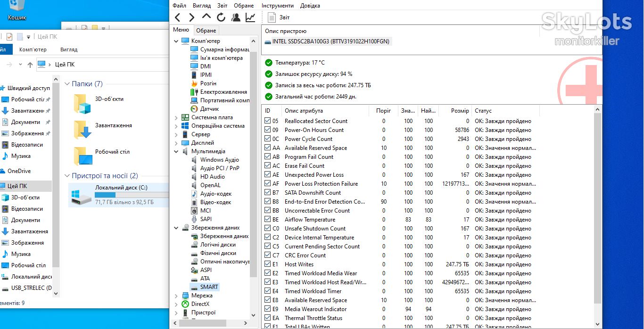Image resolution: width=644 pixels, height=329 pixels.
Task: Select the INTEL SSDSC2BA100G3 device entry
Action: [327, 41]
